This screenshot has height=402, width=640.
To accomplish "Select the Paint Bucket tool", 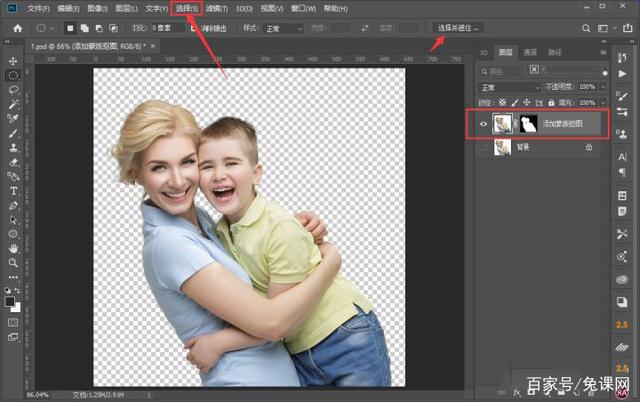I will point(13,176).
